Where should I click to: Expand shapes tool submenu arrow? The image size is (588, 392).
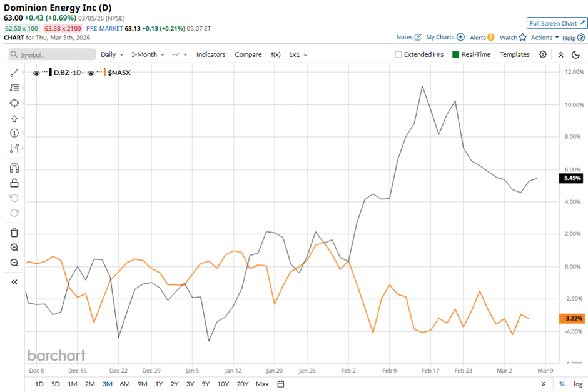coord(23,103)
